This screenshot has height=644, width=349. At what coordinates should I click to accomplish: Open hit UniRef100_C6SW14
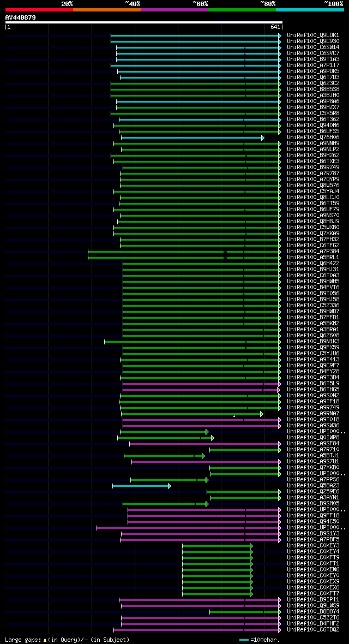[313, 47]
